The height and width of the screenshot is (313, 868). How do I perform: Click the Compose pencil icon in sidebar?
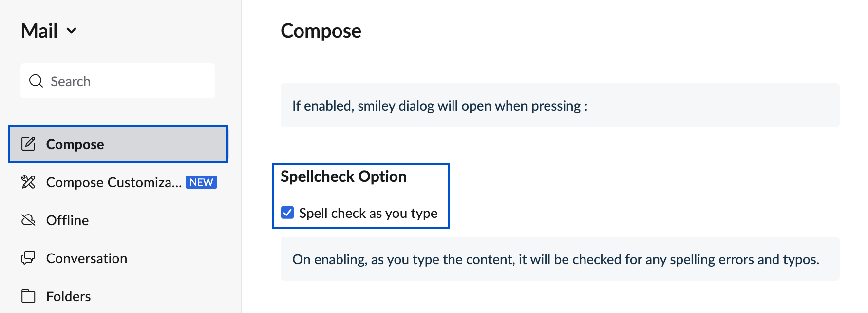coord(28,144)
